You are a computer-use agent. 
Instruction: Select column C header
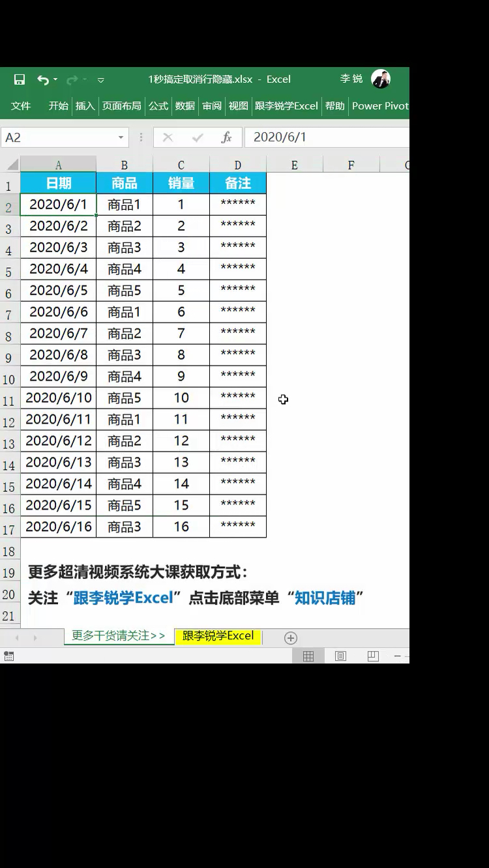(181, 165)
